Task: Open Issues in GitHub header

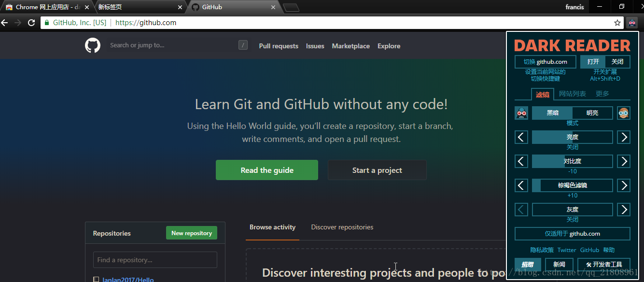Action: click(315, 46)
